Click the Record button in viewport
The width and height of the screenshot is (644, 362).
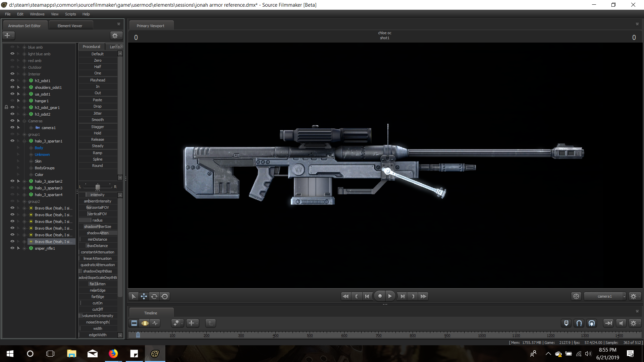pos(380,296)
